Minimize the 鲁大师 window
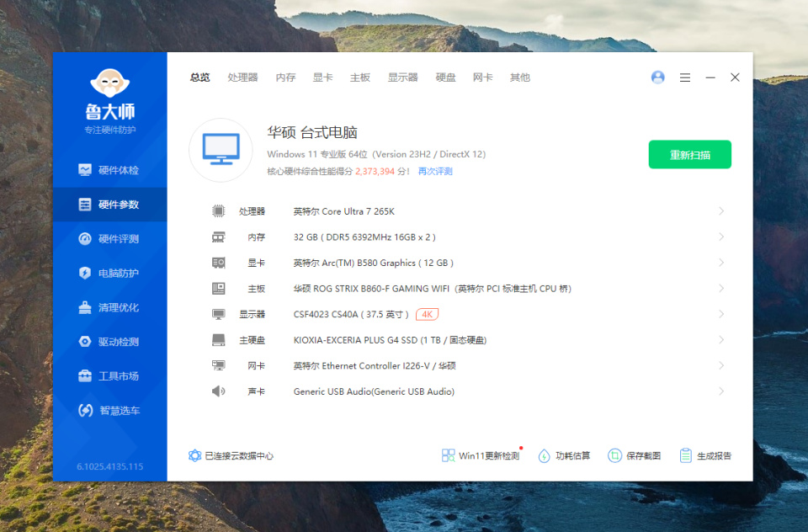Screen dimensions: 808x532 (710, 77)
